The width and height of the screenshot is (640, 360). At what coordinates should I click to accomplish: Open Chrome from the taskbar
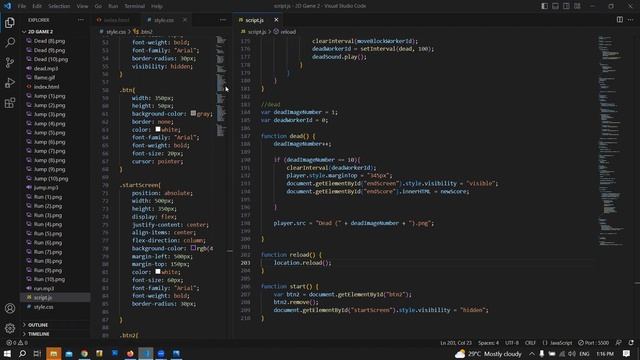click(x=84, y=353)
